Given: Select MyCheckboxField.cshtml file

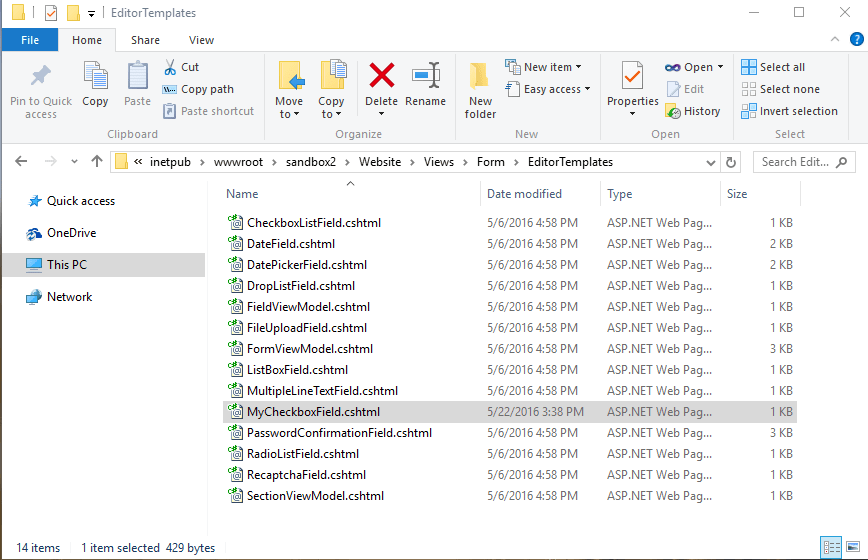Looking at the screenshot, I should pyautogui.click(x=510, y=412).
